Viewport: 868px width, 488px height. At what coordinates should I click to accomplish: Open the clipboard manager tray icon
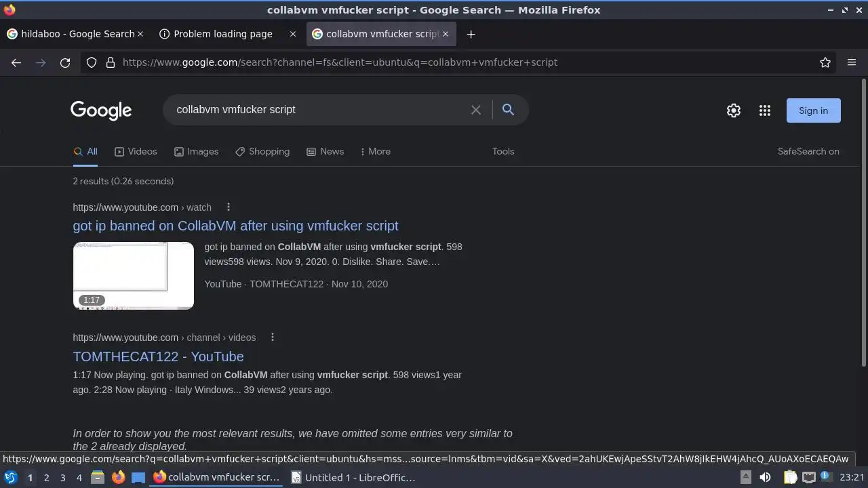(790, 477)
